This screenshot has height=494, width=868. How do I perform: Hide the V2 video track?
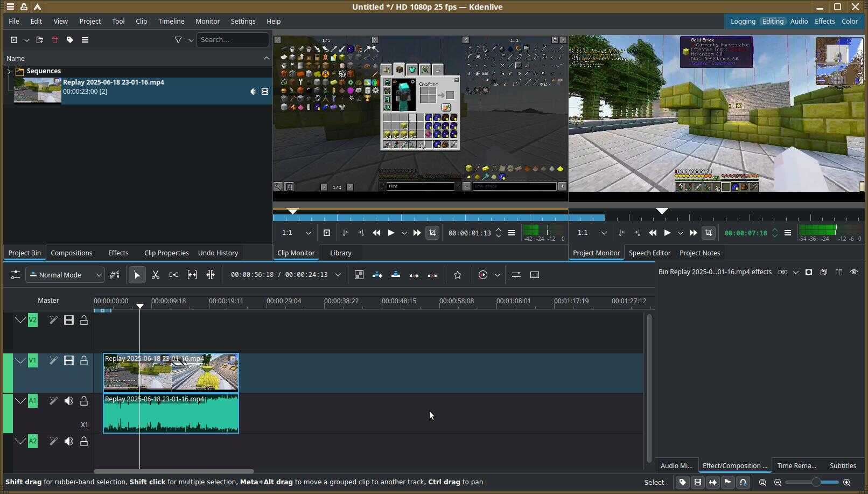coord(69,320)
